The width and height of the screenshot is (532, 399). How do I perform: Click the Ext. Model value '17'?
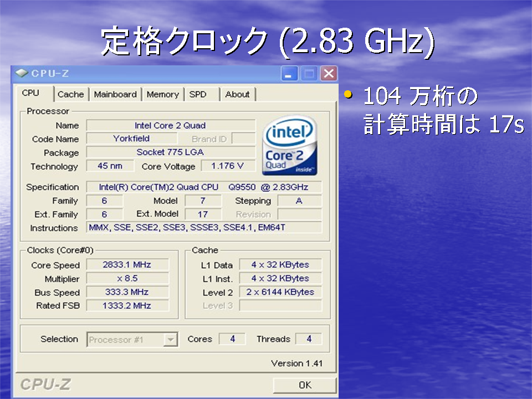(203, 214)
